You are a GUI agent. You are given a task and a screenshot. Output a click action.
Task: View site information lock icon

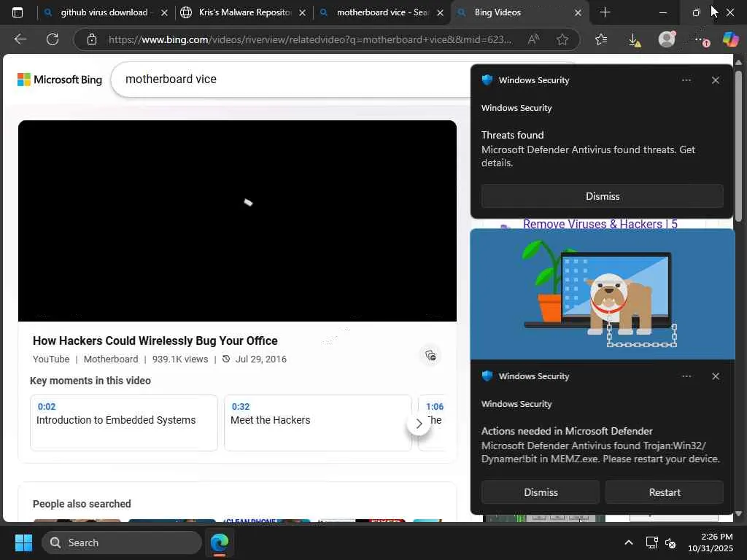point(92,39)
